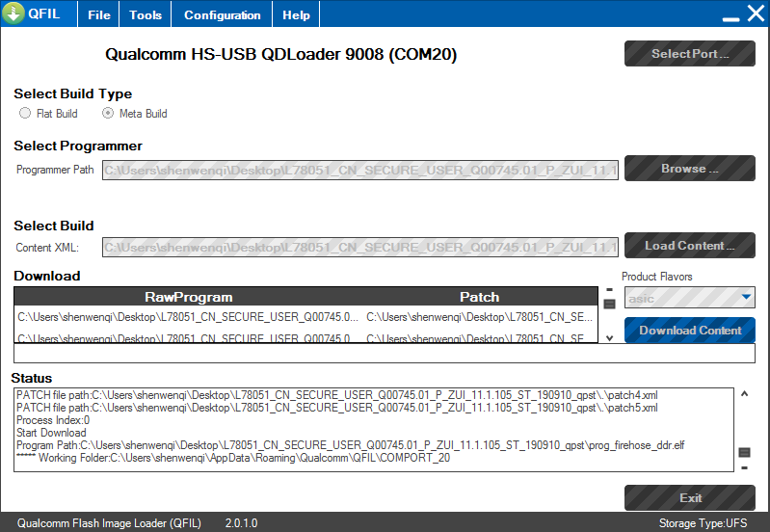Select first Patch path cell

[x=479, y=317]
